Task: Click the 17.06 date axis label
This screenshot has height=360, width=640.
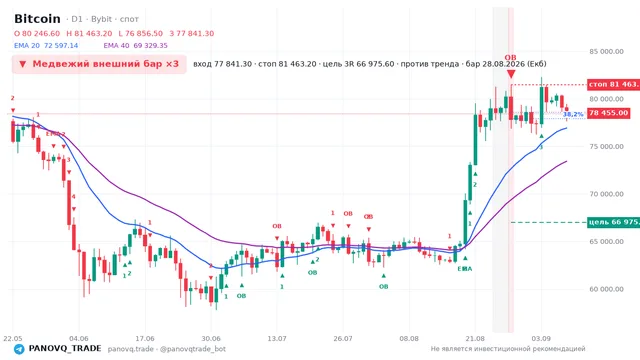Action: 145,338
